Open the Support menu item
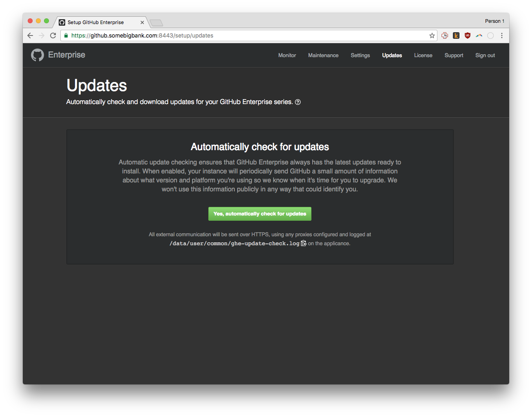This screenshot has height=417, width=532. (454, 55)
